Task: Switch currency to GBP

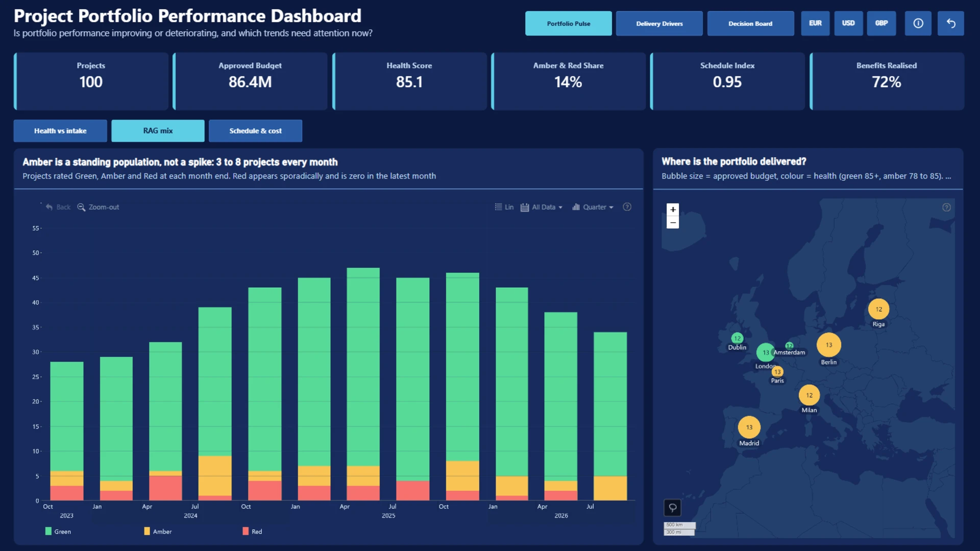Action: click(881, 23)
